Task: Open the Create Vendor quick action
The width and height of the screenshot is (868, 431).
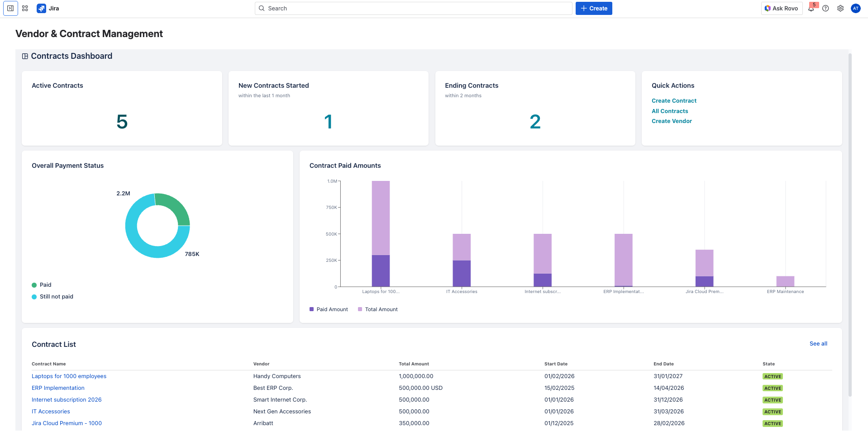Action: pos(672,121)
